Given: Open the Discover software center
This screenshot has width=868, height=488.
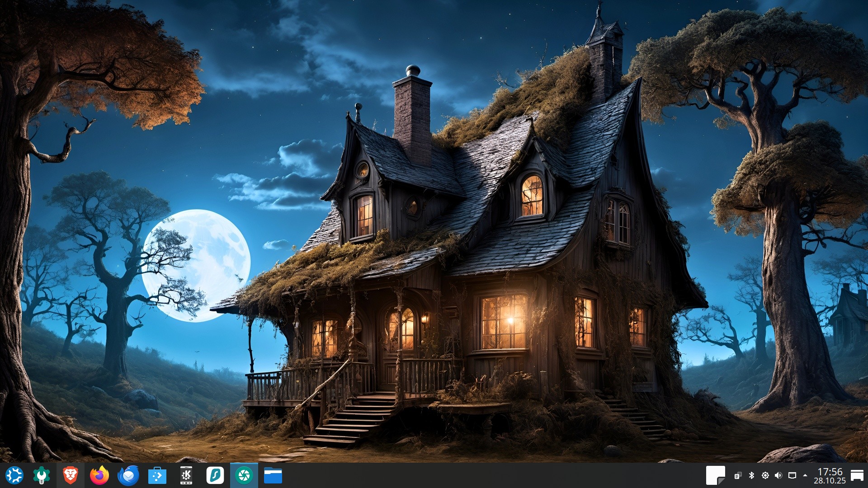Looking at the screenshot, I should pos(157,475).
